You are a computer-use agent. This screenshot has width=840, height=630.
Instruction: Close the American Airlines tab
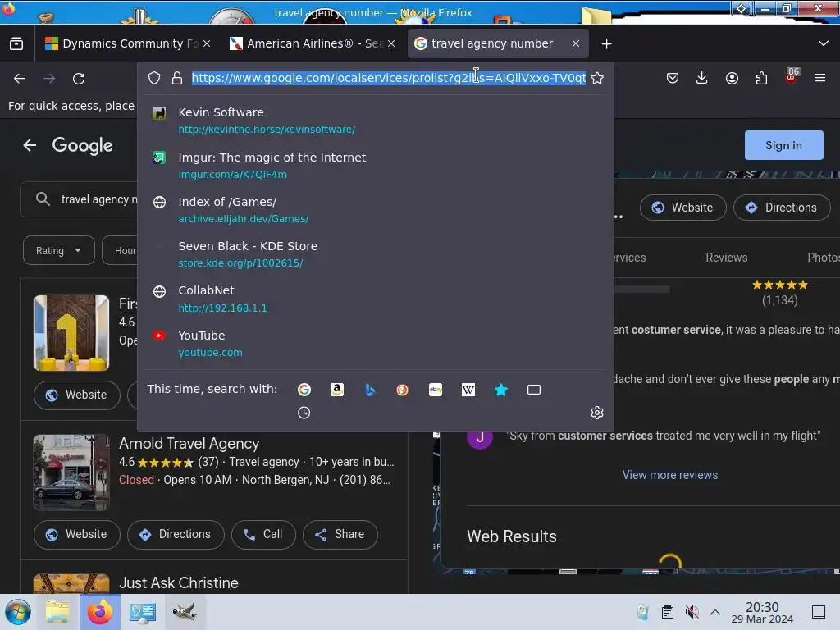pos(391,44)
